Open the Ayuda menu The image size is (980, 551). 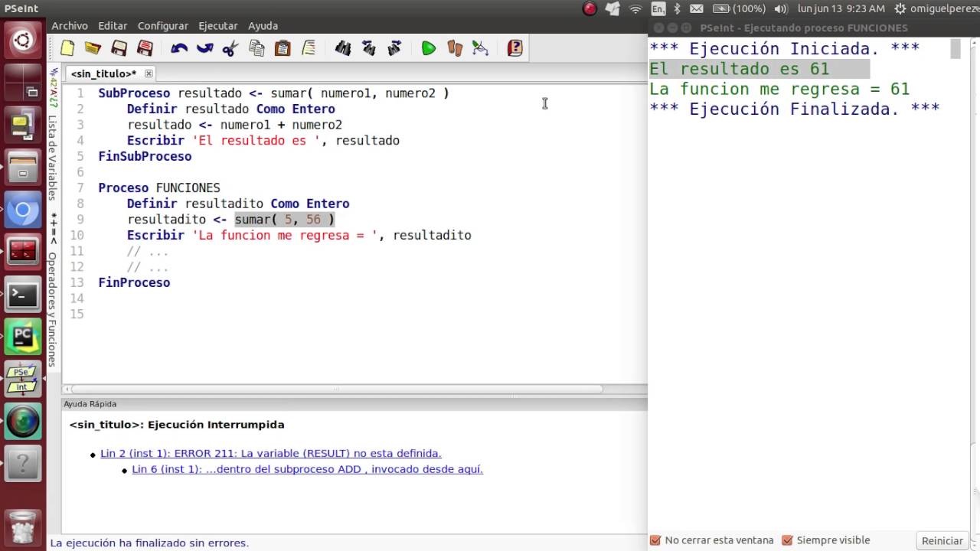coord(263,26)
